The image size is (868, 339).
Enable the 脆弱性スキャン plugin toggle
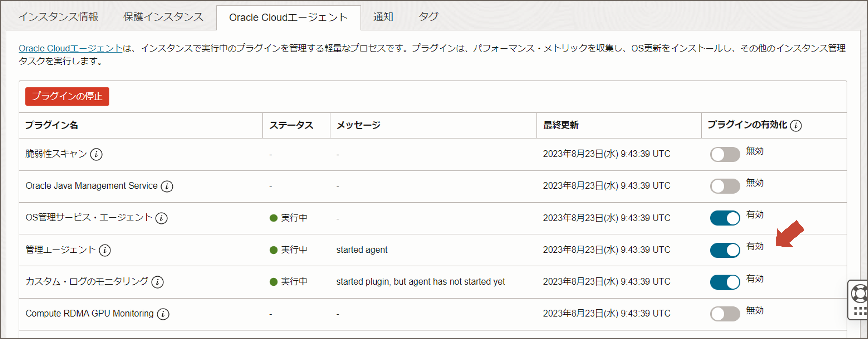[725, 154]
